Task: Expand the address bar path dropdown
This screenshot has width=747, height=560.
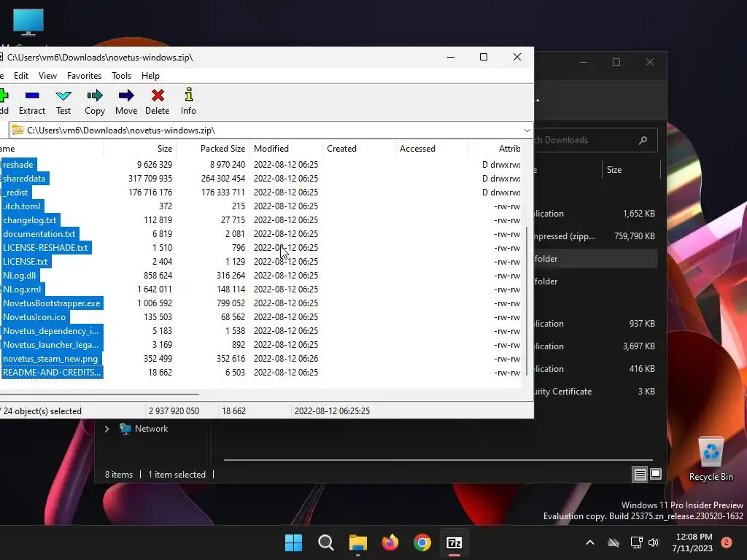Action: [x=527, y=131]
